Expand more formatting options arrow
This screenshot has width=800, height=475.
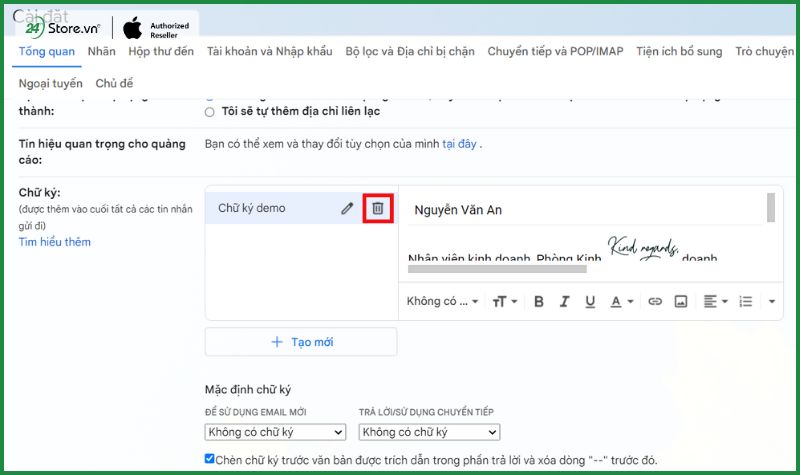[x=772, y=302]
